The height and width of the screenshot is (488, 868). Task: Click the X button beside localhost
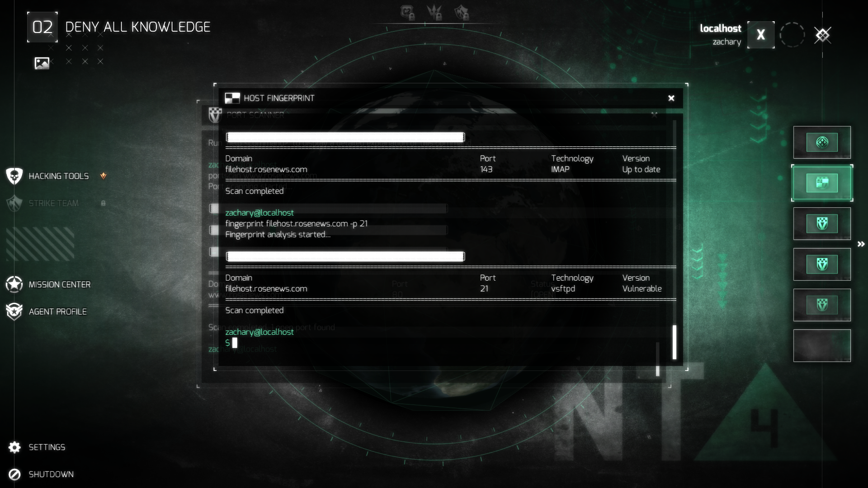[x=761, y=35]
